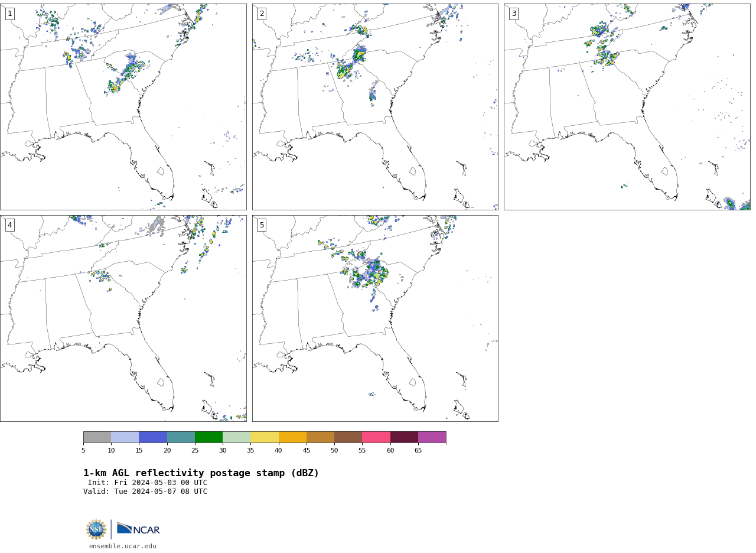This screenshot has height=553, width=756.
Task: Click the NSF logo
Action: click(96, 529)
